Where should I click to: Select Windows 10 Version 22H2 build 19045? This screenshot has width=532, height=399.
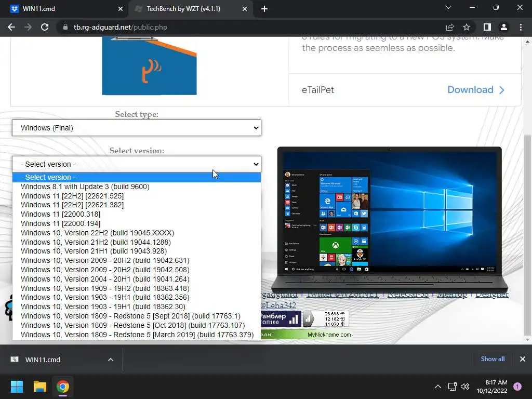(x=137, y=233)
